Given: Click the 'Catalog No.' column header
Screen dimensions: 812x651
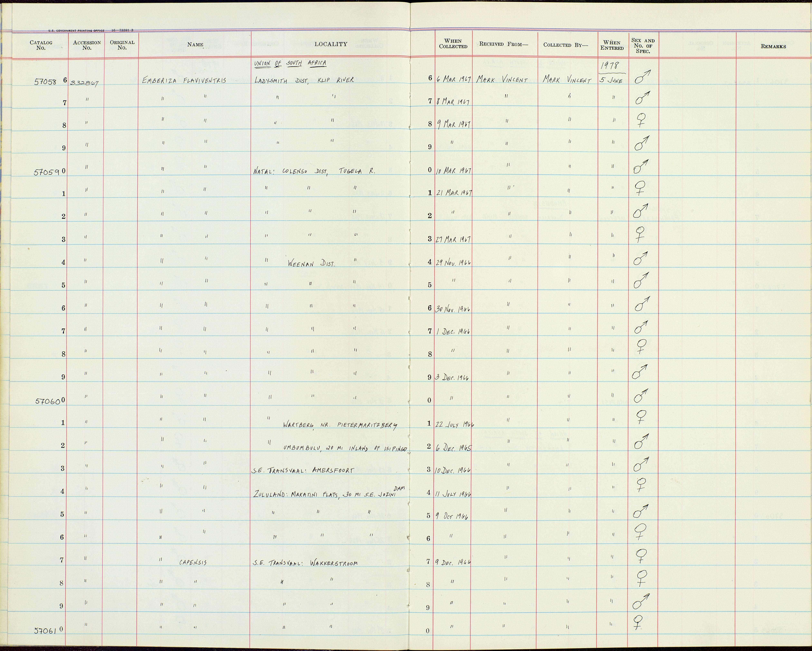Looking at the screenshot, I should point(41,45).
